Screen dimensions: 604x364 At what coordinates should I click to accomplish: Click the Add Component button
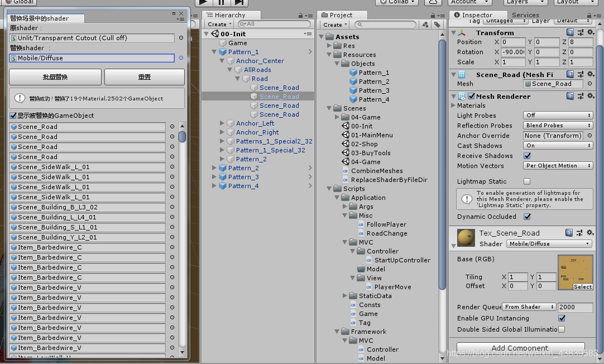[x=520, y=347]
